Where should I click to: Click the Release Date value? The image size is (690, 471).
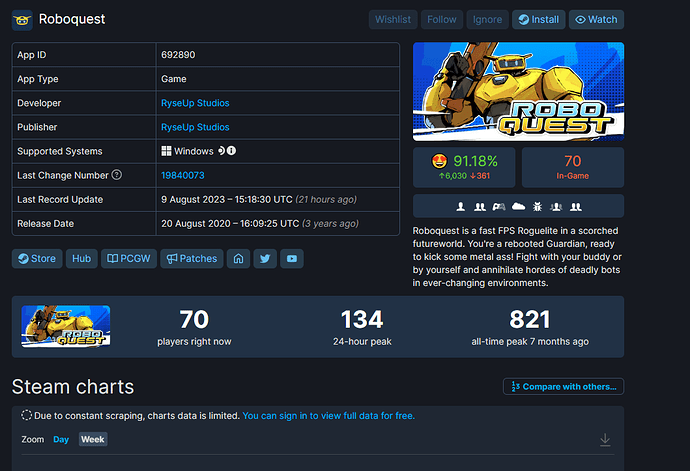(x=260, y=224)
